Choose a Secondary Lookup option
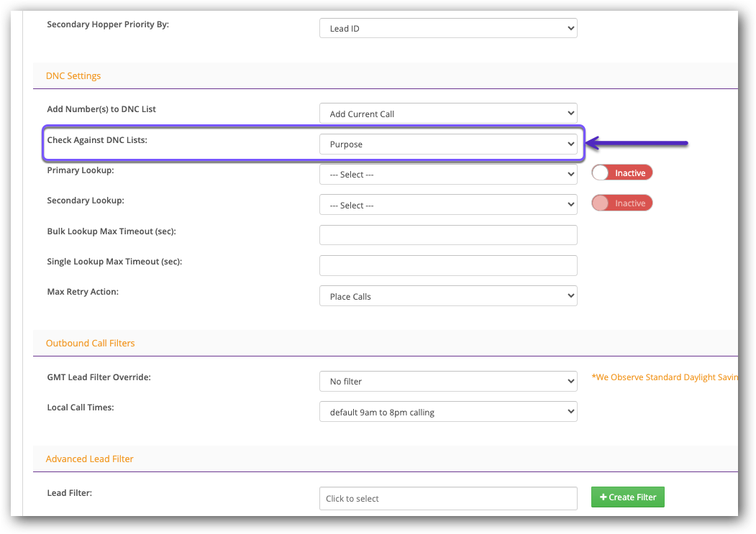This screenshot has height=534, width=756. (x=447, y=205)
